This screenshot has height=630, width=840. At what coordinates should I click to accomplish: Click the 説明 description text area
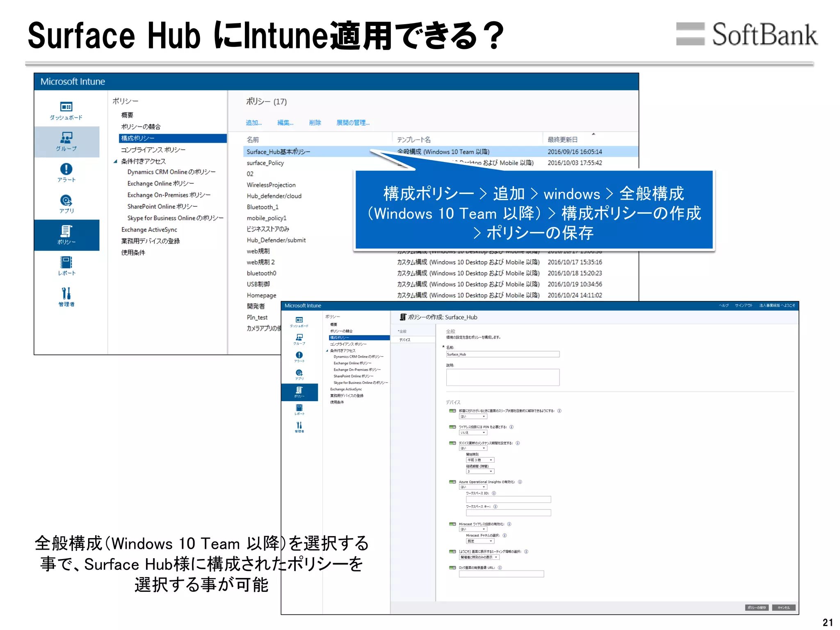pos(503,377)
